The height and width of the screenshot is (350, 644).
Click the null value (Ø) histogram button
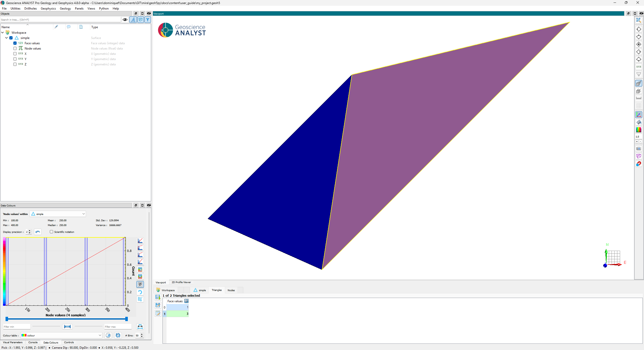(x=140, y=284)
